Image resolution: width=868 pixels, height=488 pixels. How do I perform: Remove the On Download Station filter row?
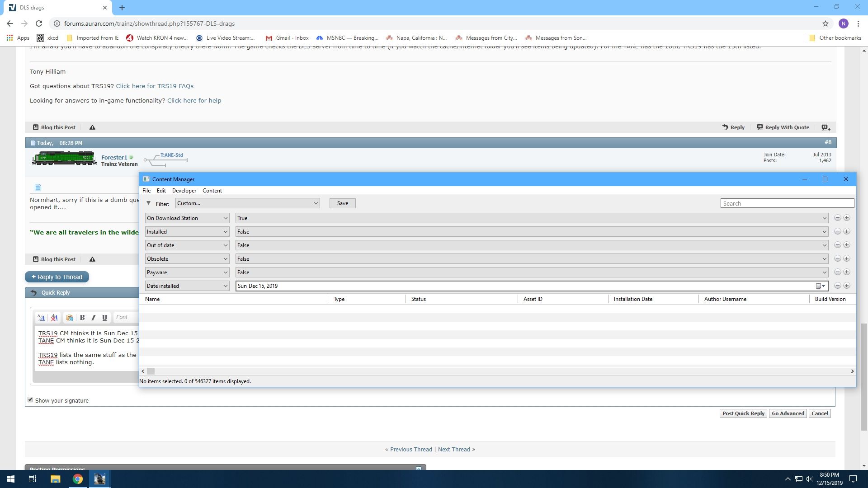tap(837, 218)
